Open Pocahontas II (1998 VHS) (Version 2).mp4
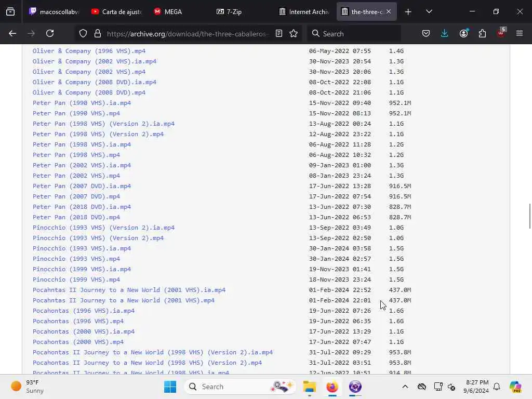Viewport: 532px width, 399px height. point(147,363)
